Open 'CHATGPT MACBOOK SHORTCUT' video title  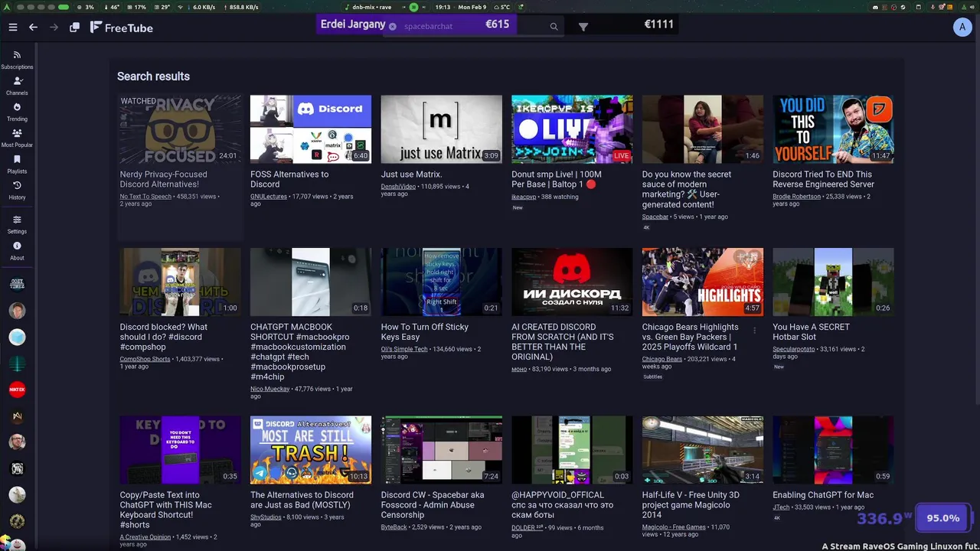(x=300, y=352)
